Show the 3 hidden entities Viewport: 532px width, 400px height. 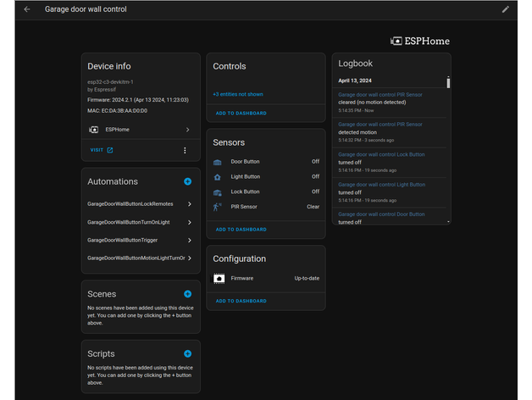[238, 95]
